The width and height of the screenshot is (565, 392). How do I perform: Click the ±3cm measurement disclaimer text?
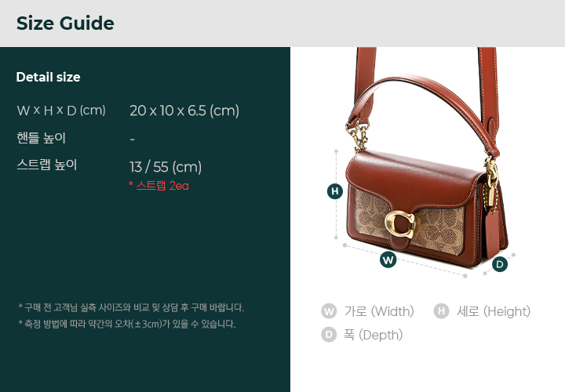pos(127,324)
